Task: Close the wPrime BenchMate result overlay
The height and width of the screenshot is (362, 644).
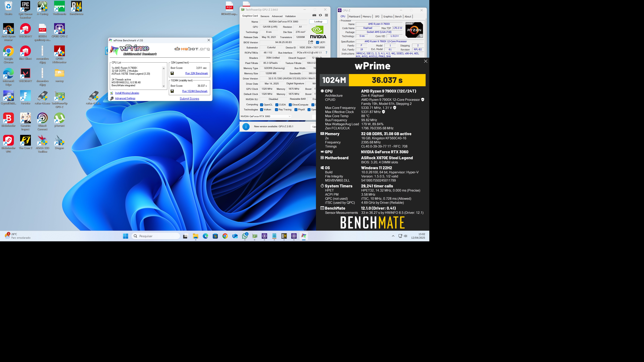Action: 426,61
